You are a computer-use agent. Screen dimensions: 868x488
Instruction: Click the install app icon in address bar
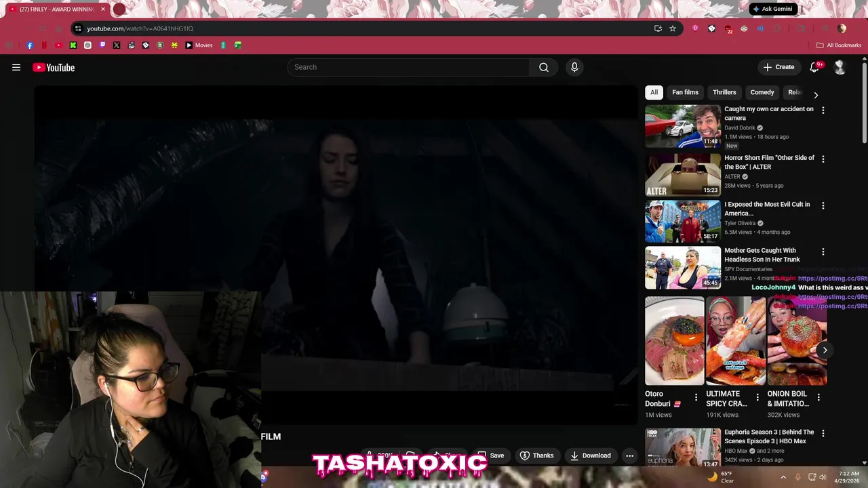(x=658, y=28)
